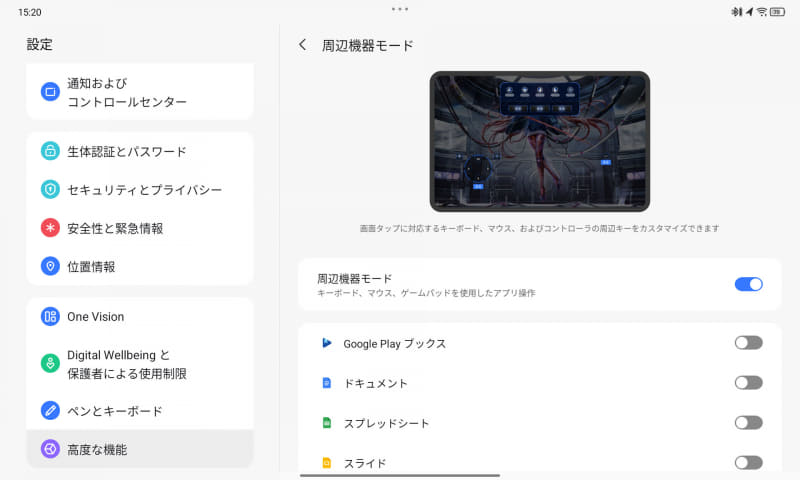Open ペンとキーボード settings
The height and width of the screenshot is (480, 800).
140,410
